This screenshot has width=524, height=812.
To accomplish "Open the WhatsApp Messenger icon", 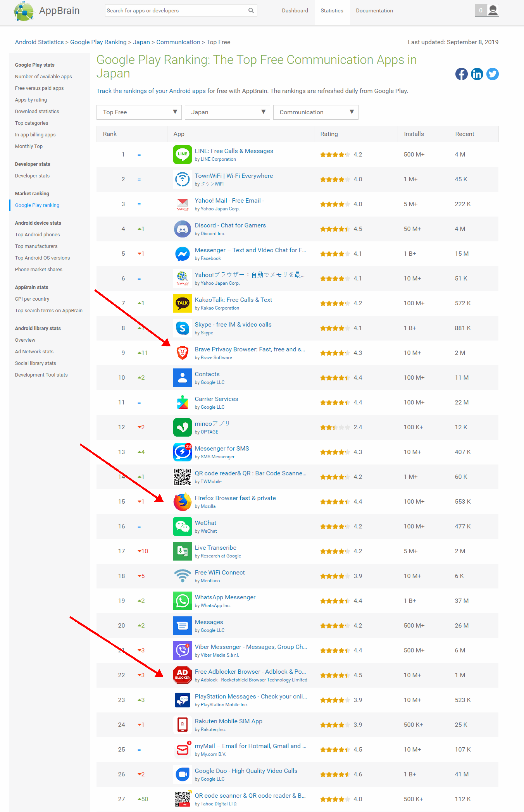I will click(x=182, y=601).
